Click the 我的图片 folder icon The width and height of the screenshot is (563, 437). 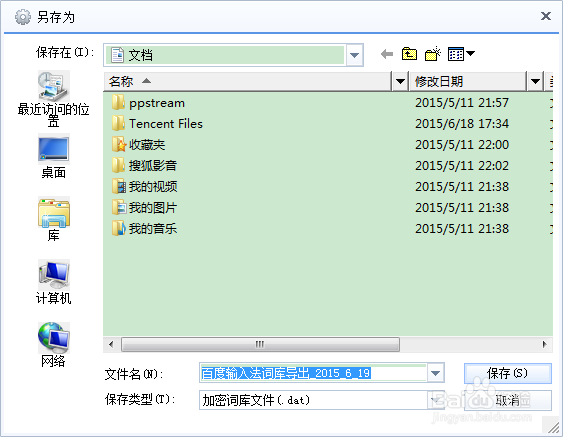pyautogui.click(x=119, y=207)
